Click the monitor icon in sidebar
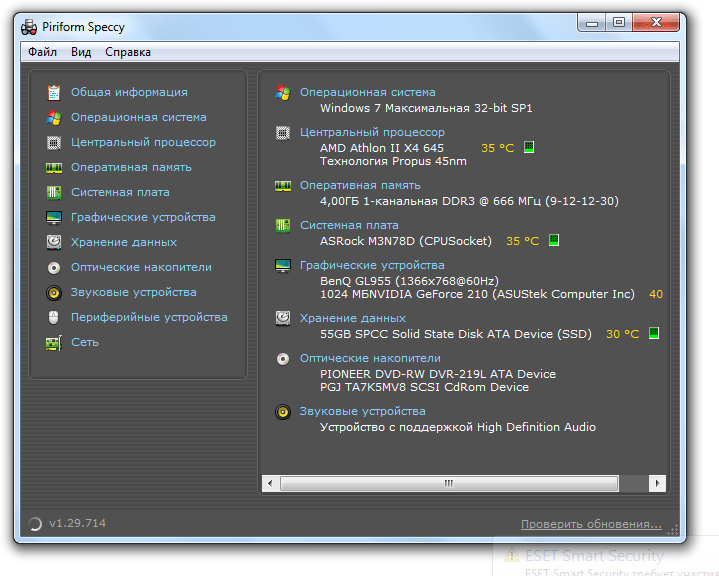719x576 pixels. [54, 217]
